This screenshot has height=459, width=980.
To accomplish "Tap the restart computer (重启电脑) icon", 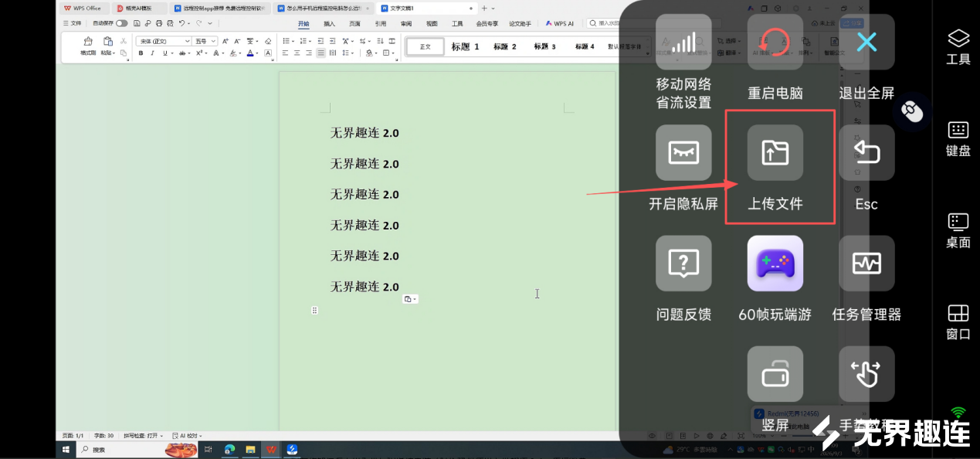I will pos(775,42).
